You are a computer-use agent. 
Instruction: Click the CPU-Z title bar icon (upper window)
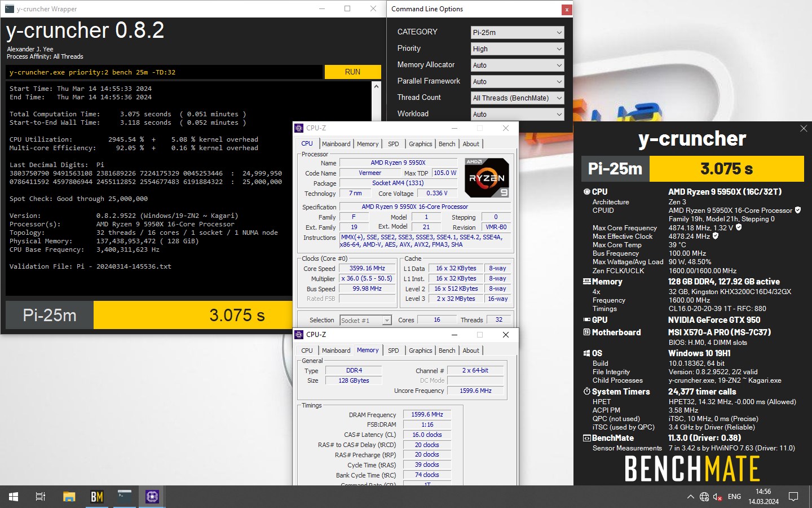299,128
